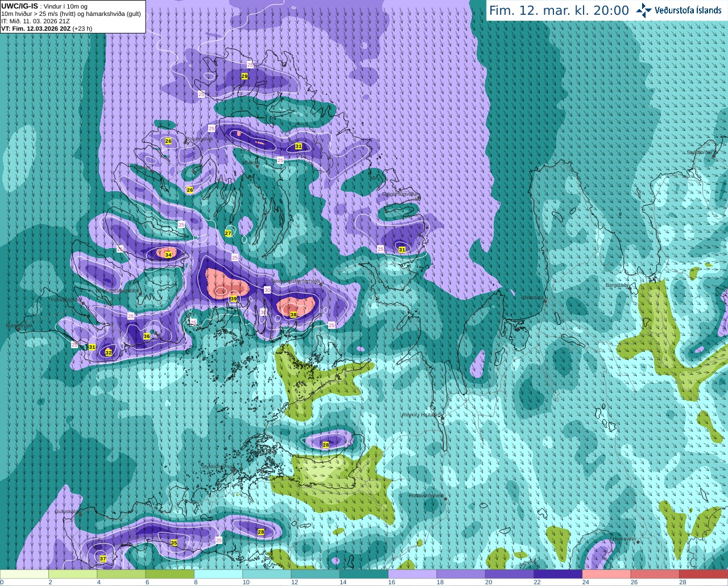Click the Reykir í Hrútafirði station label
This screenshot has width=728, height=586.
[x=422, y=415]
